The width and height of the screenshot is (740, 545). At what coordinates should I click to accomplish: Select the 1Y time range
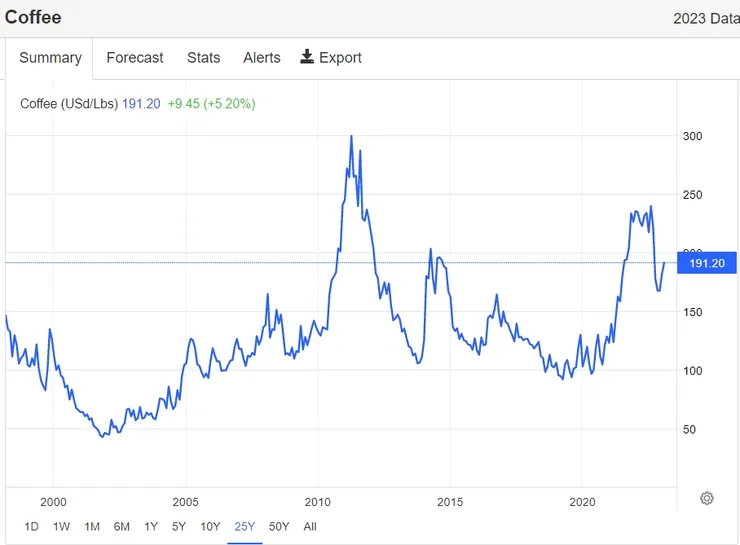click(151, 526)
